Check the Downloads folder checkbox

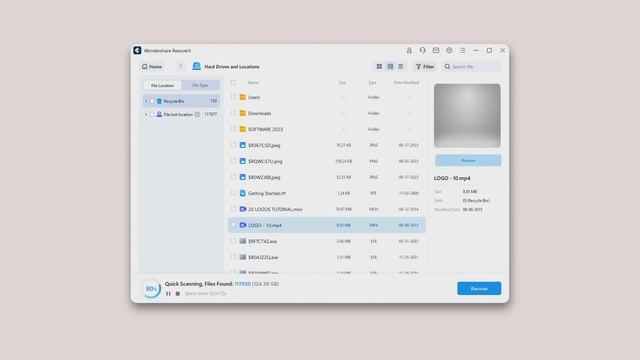(x=233, y=113)
